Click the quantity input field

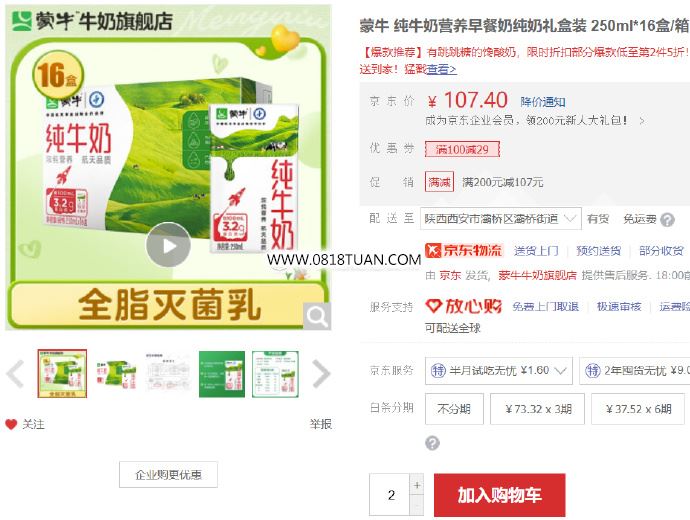pos(390,495)
